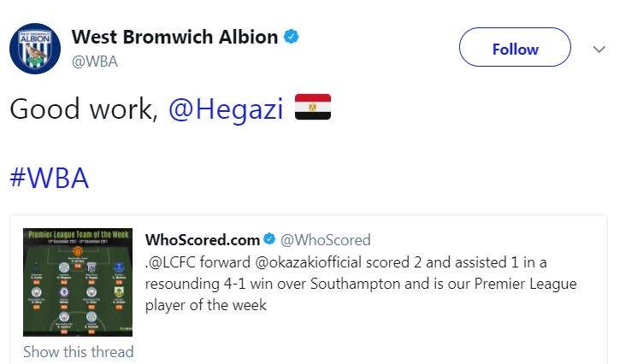637x364 pixels.
Task: Open the West Bromwich Albion profile name
Action: (x=174, y=37)
